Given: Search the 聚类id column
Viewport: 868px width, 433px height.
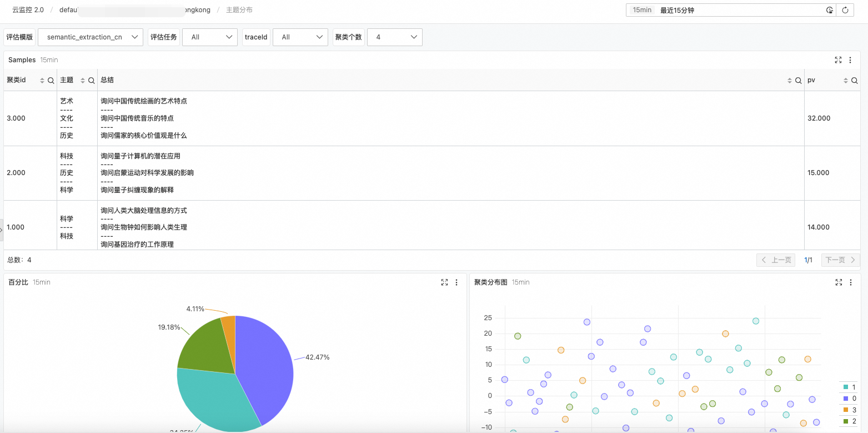Looking at the screenshot, I should (51, 81).
